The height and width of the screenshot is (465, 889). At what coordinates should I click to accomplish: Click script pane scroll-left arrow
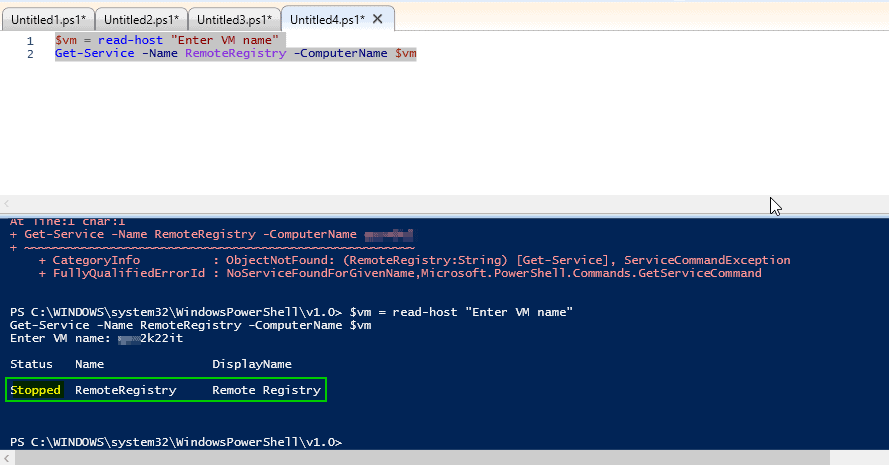tap(7, 203)
